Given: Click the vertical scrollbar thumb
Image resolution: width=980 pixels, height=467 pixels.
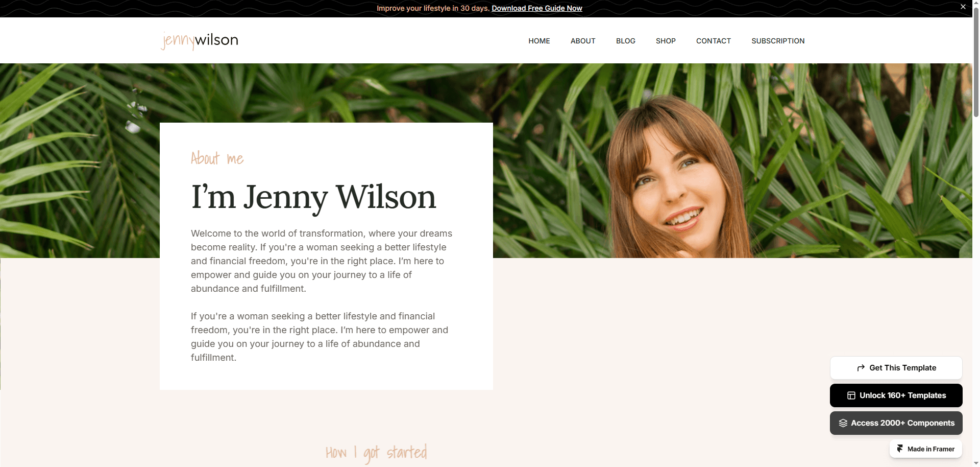Looking at the screenshot, I should click(x=976, y=61).
